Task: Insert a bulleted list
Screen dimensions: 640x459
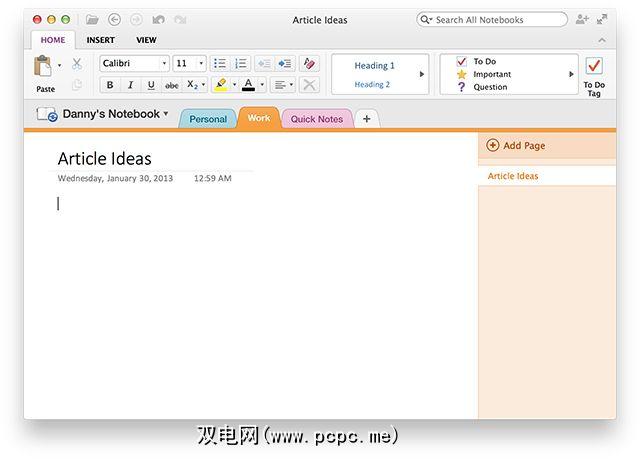Action: tap(220, 63)
